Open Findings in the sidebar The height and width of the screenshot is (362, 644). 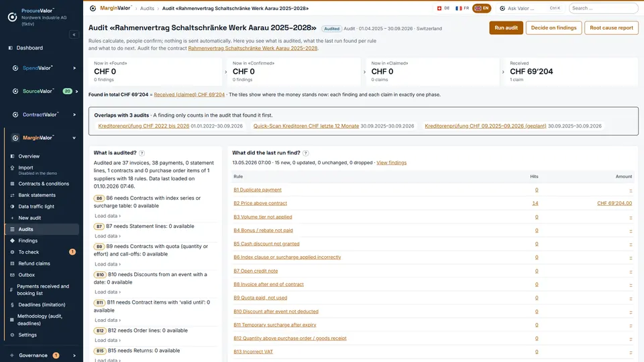coord(42,241)
